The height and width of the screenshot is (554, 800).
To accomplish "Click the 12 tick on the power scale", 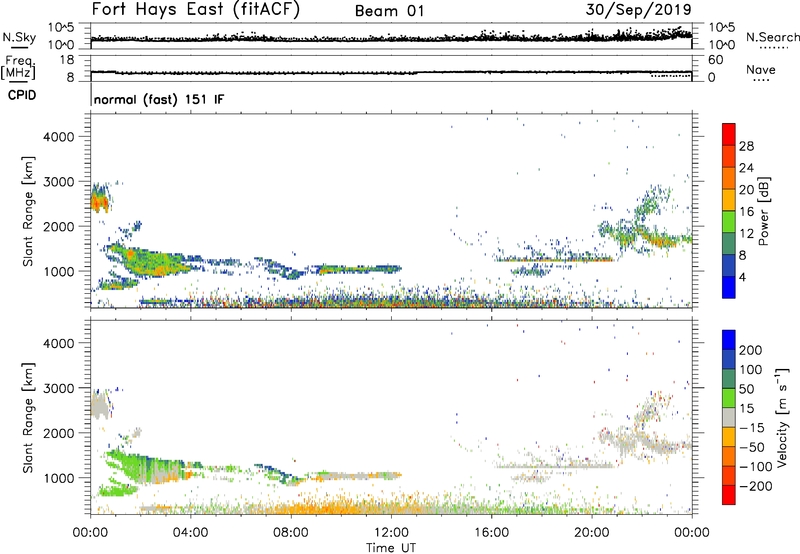I will [x=746, y=234].
